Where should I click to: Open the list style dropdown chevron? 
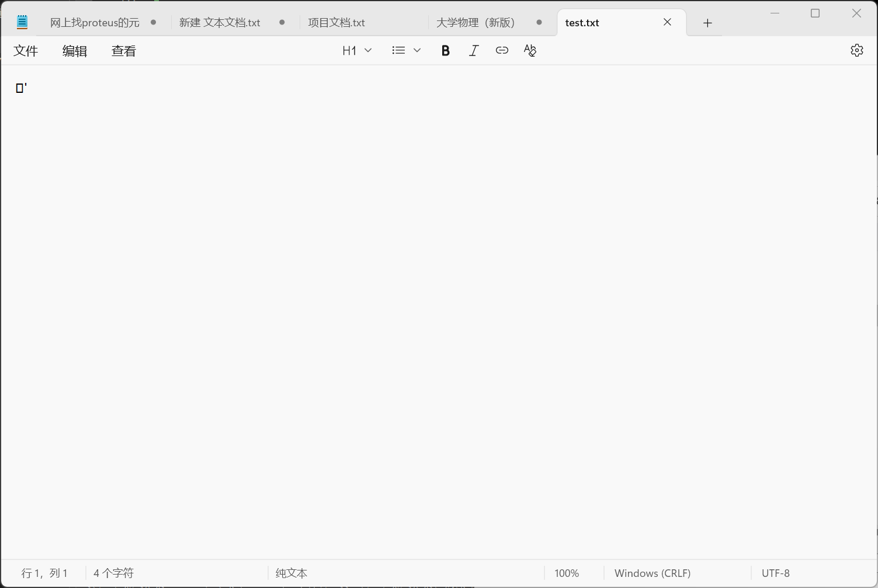pos(417,50)
